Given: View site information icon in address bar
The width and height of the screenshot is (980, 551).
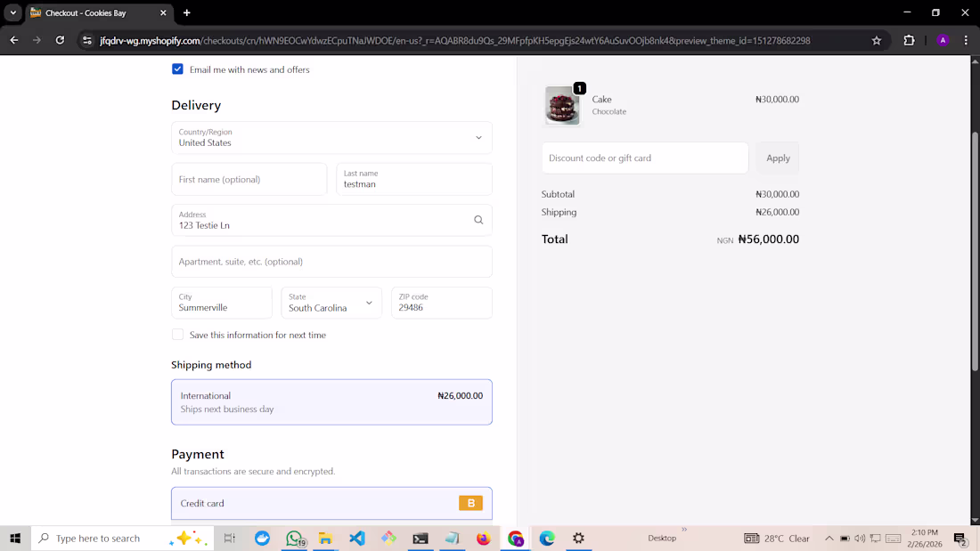Looking at the screenshot, I should [x=87, y=41].
